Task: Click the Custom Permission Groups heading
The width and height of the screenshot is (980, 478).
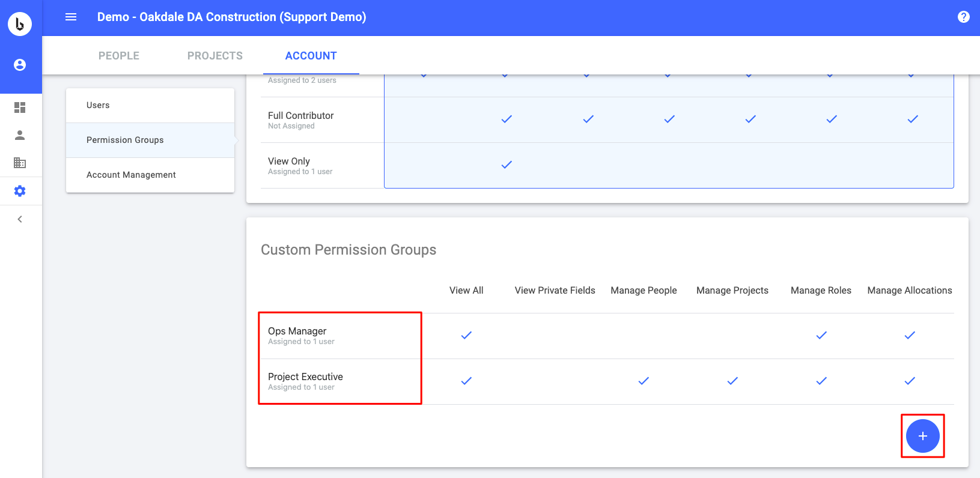Action: [x=348, y=250]
